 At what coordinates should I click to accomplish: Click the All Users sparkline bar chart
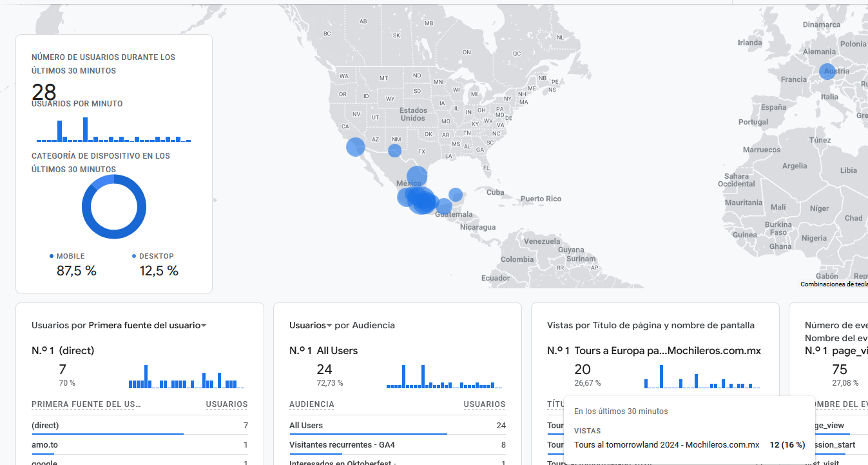pyautogui.click(x=445, y=376)
